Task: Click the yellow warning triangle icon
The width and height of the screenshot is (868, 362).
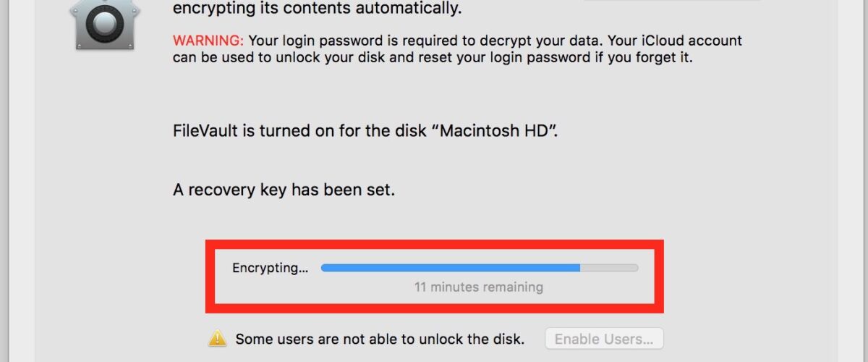Action: 217,339
